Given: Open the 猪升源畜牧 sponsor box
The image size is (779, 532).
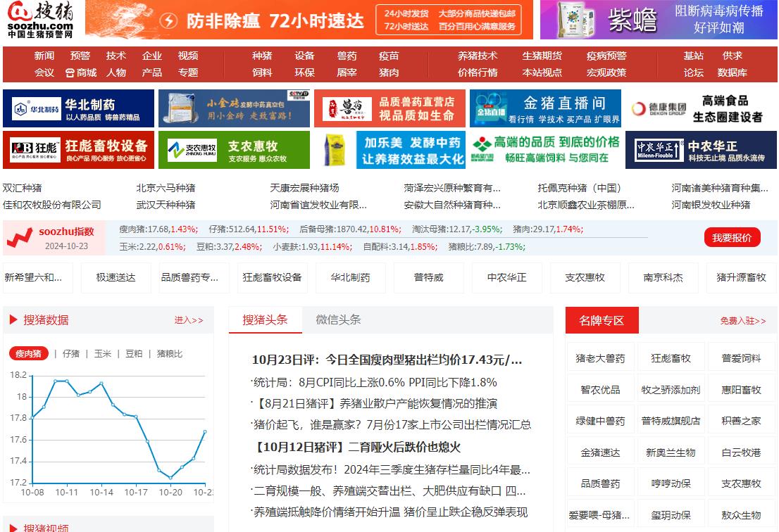Looking at the screenshot, I should (x=741, y=277).
